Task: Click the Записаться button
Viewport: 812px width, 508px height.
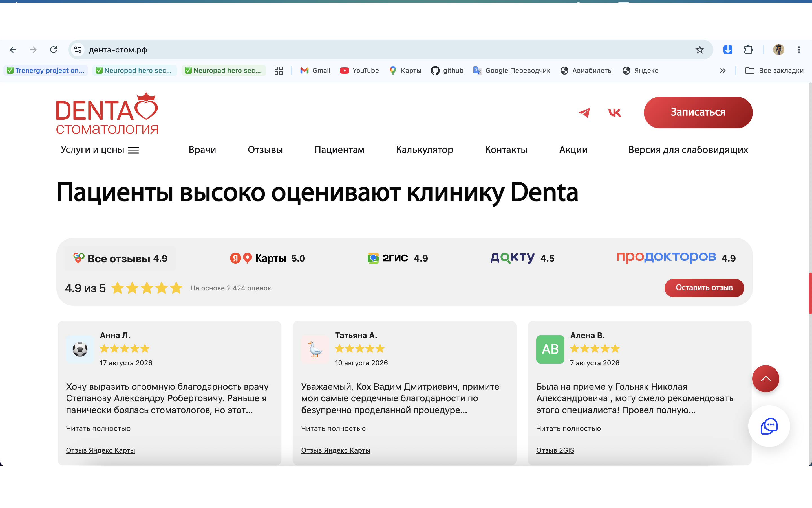Action: (698, 113)
